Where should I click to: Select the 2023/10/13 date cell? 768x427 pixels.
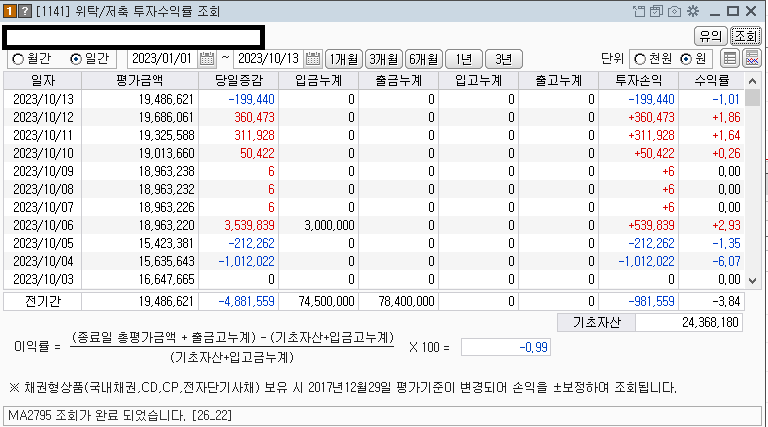pos(43,99)
